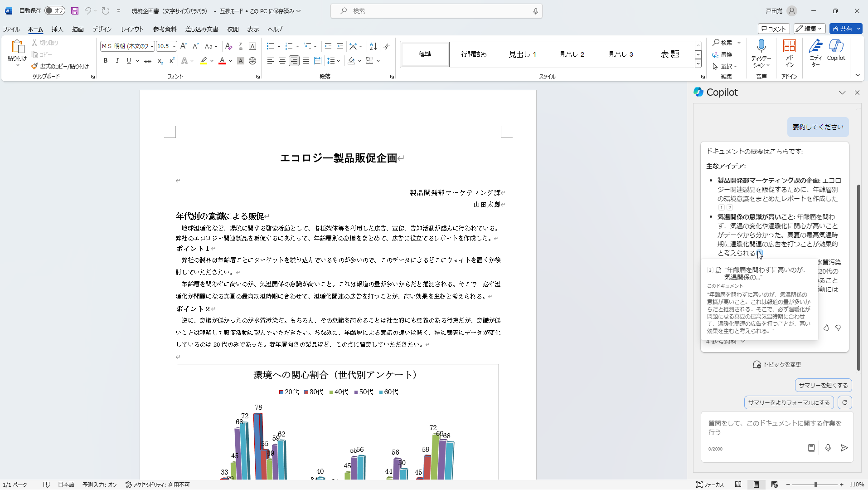The image size is (868, 490).
Task: Switch to the 校閲 tab
Action: [233, 29]
